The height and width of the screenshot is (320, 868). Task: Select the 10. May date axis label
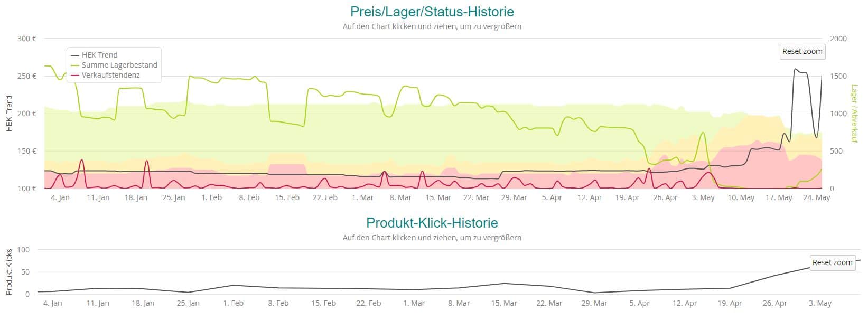[x=741, y=198]
